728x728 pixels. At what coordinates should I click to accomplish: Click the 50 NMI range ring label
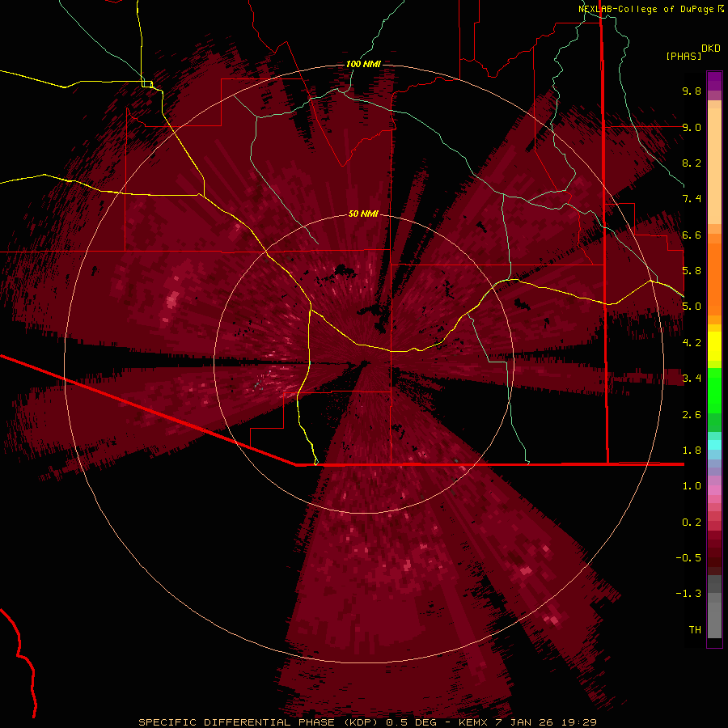[363, 214]
